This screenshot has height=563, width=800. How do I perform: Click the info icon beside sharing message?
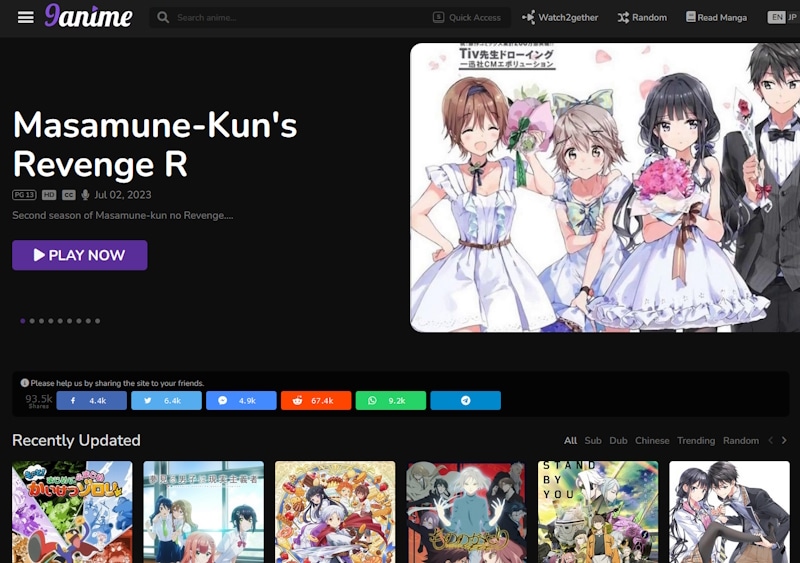pyautogui.click(x=24, y=383)
